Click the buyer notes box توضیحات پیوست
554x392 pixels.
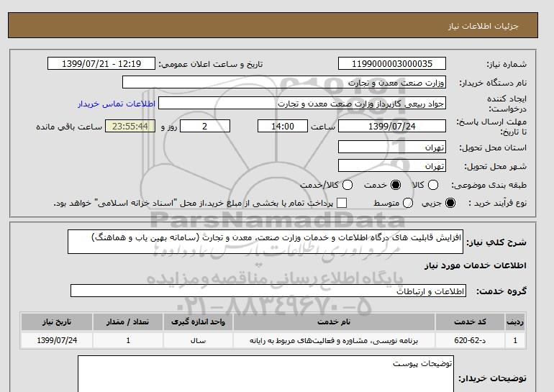coord(265,374)
